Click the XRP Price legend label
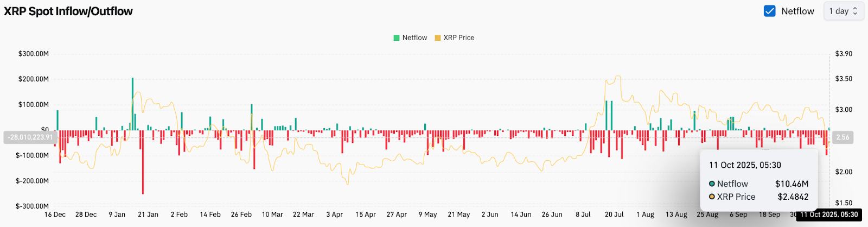The width and height of the screenshot is (868, 227). [458, 37]
